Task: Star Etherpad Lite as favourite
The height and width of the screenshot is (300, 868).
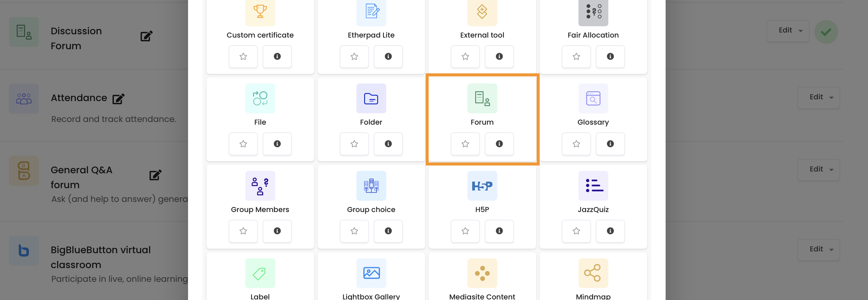Action: 354,57
